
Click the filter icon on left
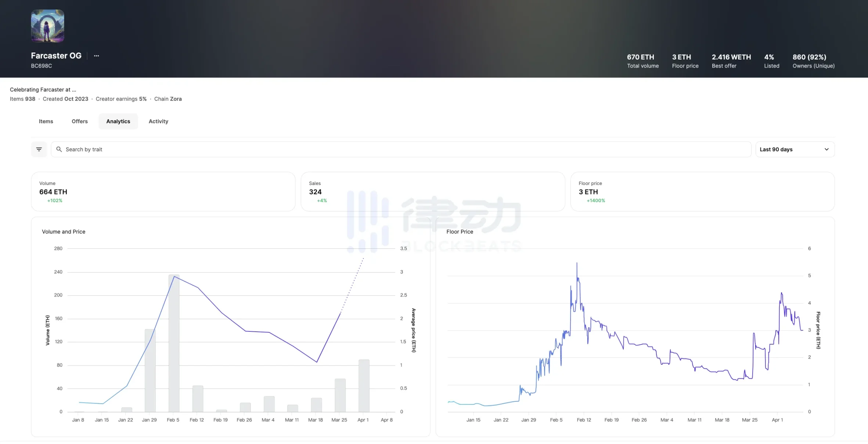[39, 149]
